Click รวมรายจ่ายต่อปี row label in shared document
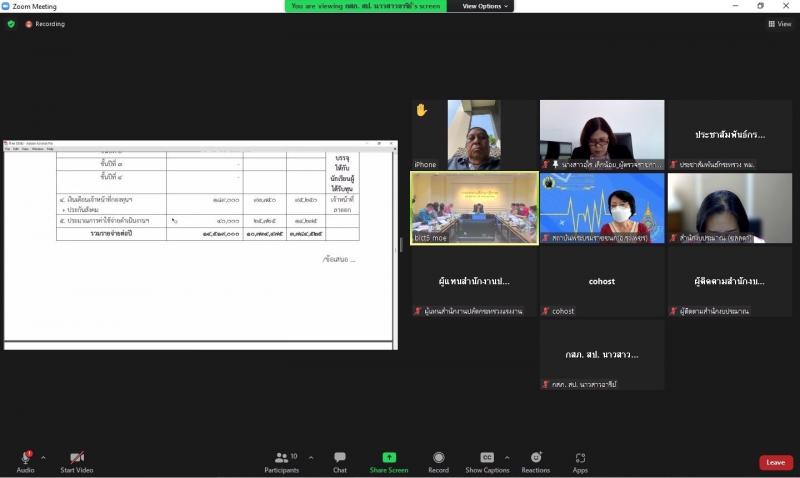This screenshot has width=800, height=478. (x=111, y=233)
